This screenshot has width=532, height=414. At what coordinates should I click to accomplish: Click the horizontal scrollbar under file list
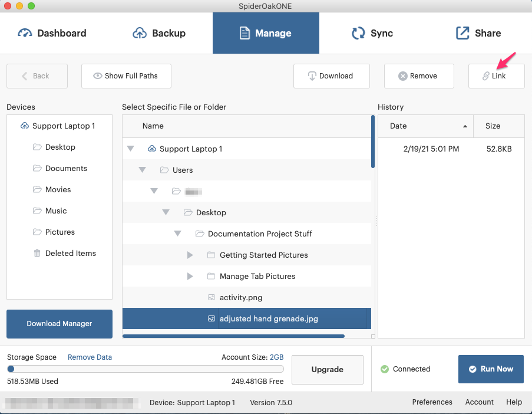[x=233, y=336]
